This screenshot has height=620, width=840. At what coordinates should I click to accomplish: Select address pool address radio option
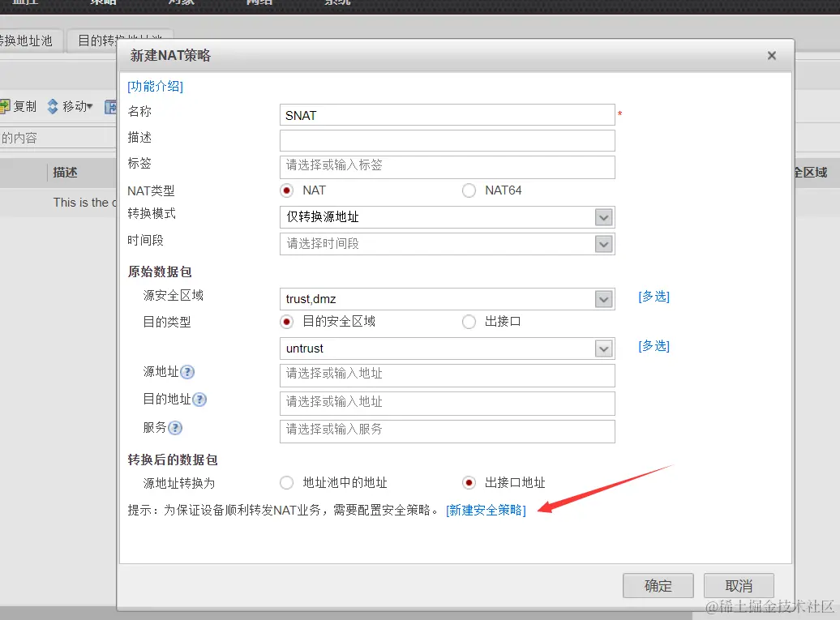click(x=286, y=483)
